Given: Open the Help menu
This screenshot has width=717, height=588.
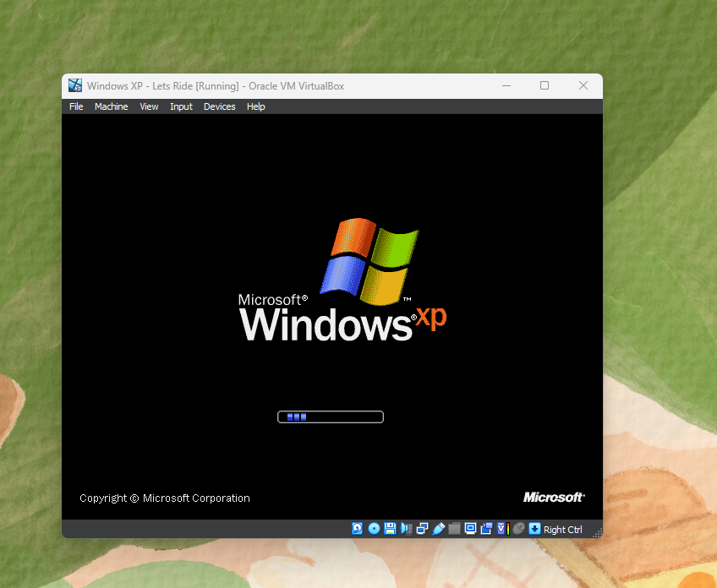Looking at the screenshot, I should click(x=255, y=106).
